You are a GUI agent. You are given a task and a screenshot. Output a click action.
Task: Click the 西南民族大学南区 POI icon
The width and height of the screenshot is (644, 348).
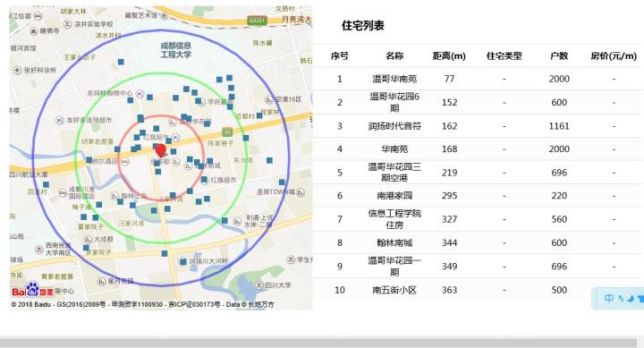tap(38, 249)
